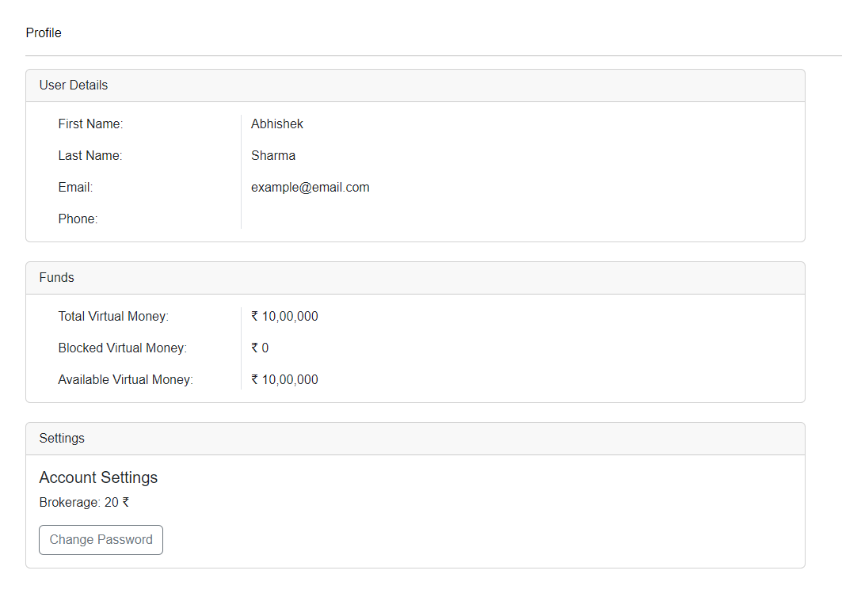
Task: Select the first name value Abhishek
Action: [276, 124]
